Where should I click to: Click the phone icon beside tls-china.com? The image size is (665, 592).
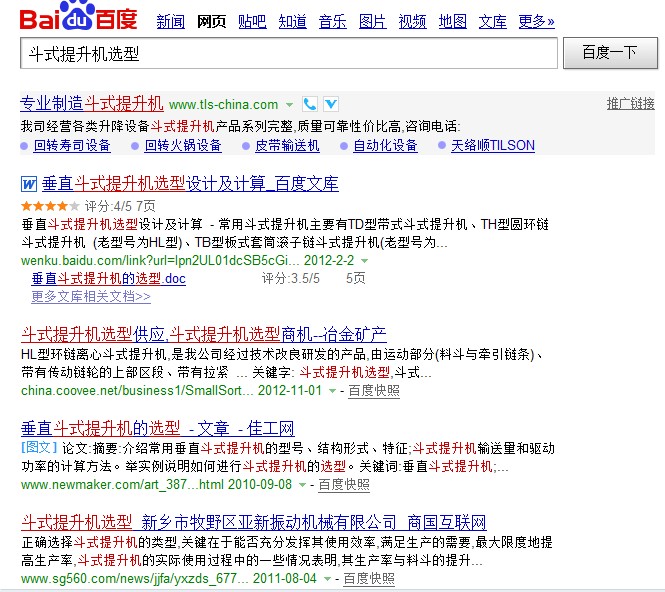pyautogui.click(x=310, y=104)
